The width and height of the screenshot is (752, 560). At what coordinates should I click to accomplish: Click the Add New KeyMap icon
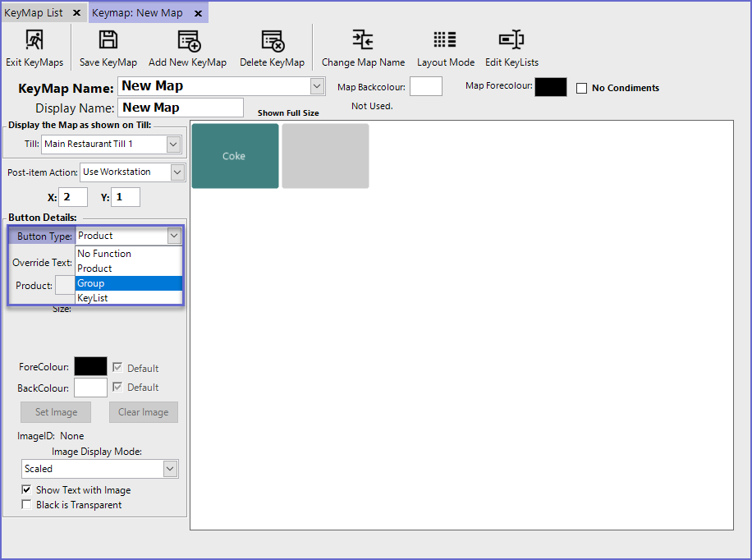coord(188,40)
